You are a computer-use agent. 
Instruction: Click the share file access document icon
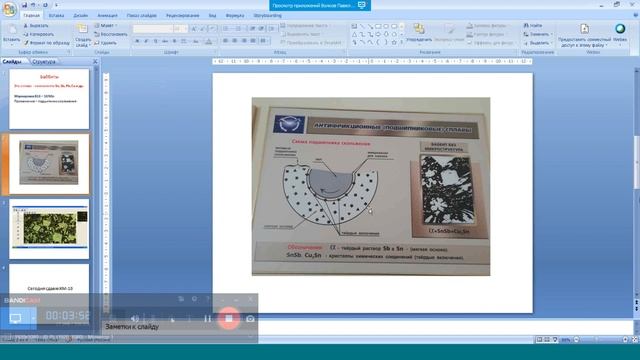coord(584,29)
